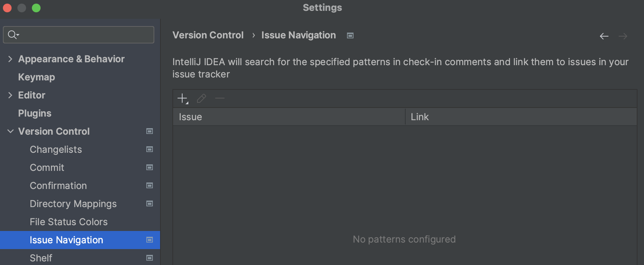Select the Changelists settings page
This screenshot has width=644, height=265.
coord(55,149)
